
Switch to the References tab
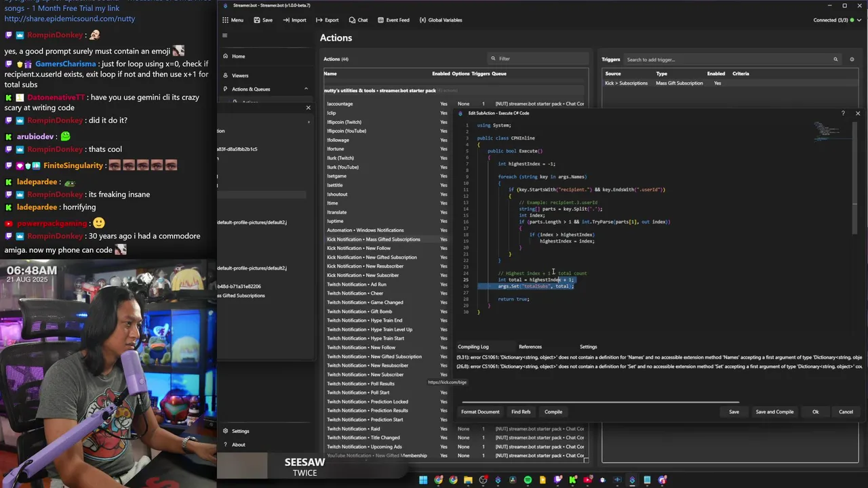coord(530,347)
